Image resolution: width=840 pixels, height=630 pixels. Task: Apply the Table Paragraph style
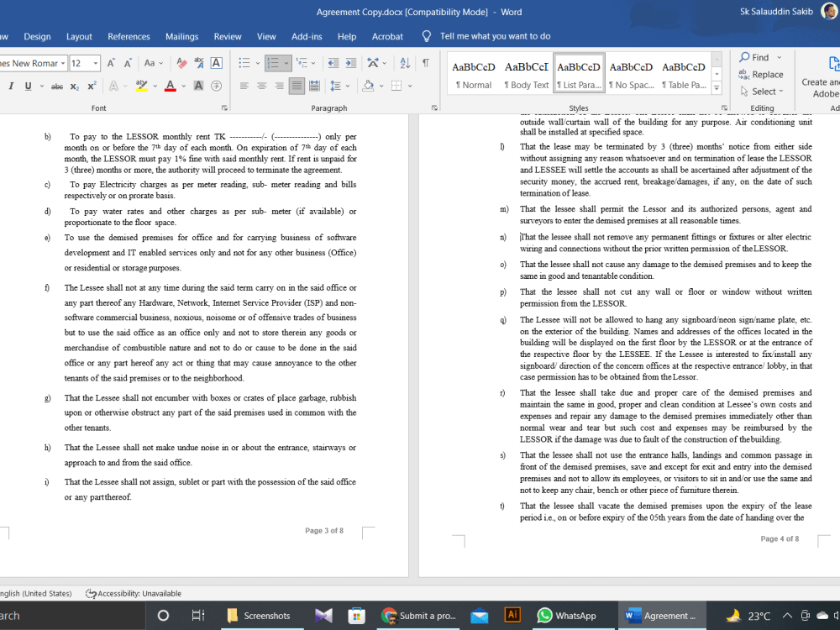(684, 75)
